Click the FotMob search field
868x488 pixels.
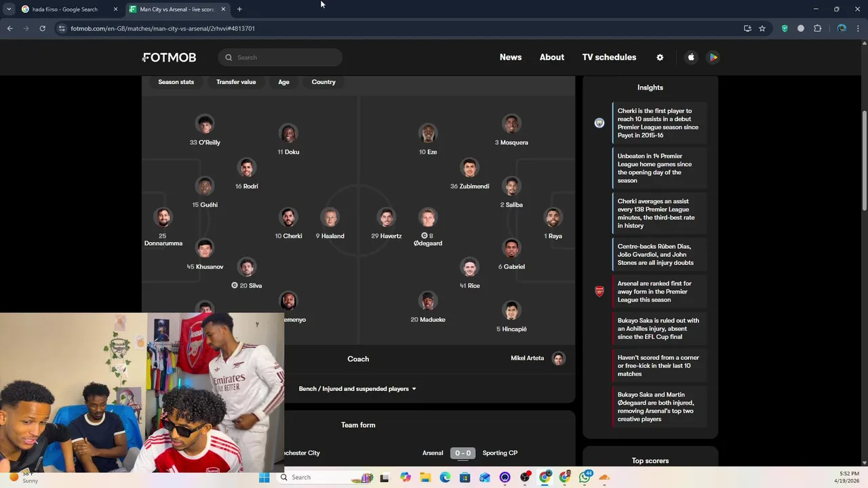[280, 58]
